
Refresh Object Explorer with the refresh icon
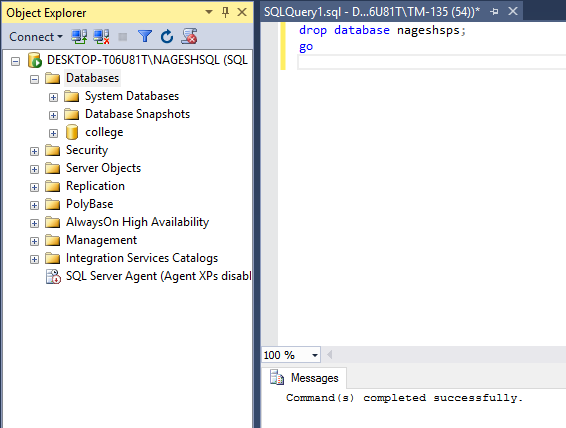click(x=167, y=36)
